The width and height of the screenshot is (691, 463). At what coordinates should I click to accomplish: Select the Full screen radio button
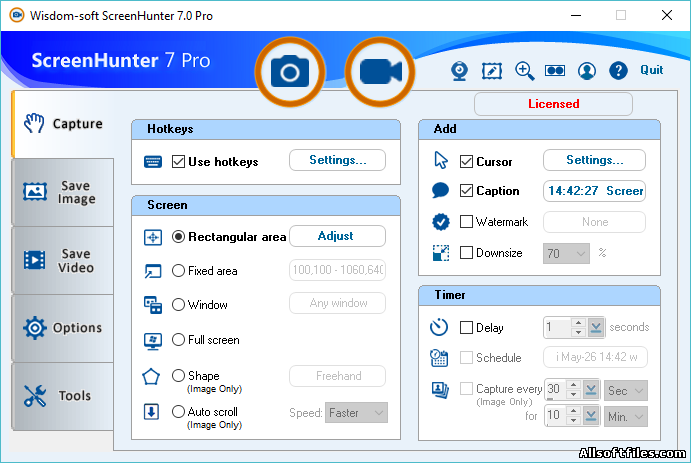pos(178,340)
